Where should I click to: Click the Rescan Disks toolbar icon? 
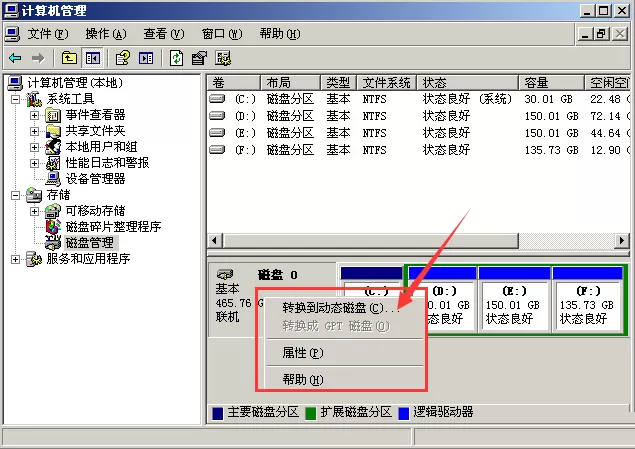[223, 58]
